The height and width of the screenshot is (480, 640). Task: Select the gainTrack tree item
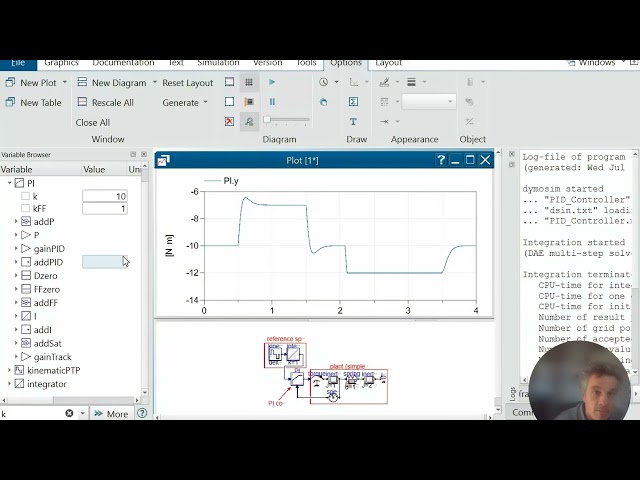pos(52,357)
